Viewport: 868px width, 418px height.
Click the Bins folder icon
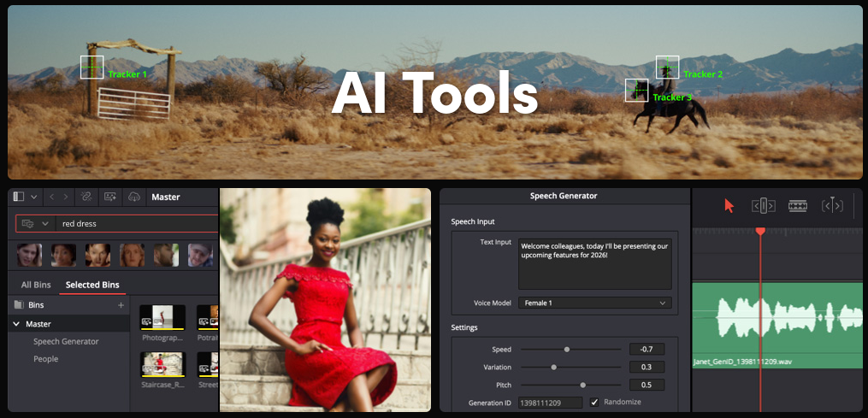click(x=19, y=305)
